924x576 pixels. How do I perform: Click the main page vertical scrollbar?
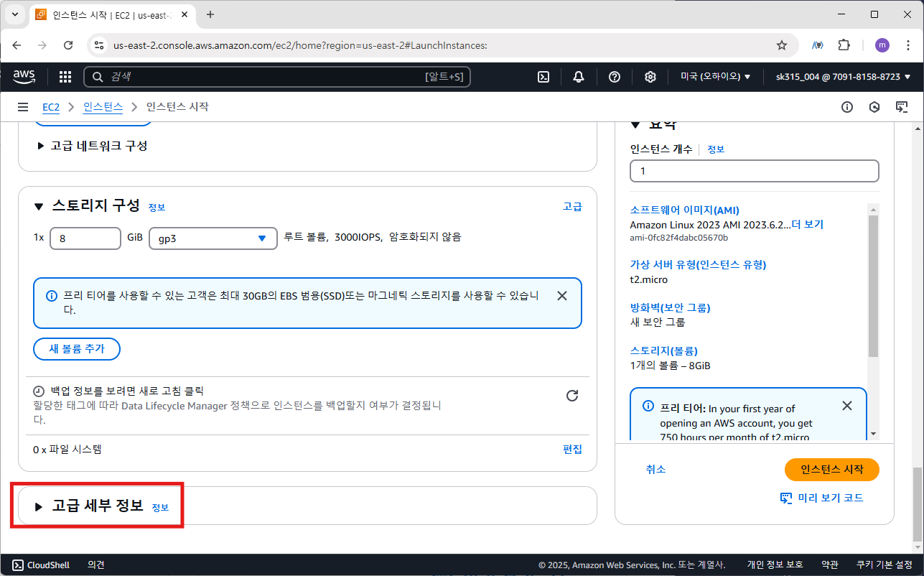[916, 504]
